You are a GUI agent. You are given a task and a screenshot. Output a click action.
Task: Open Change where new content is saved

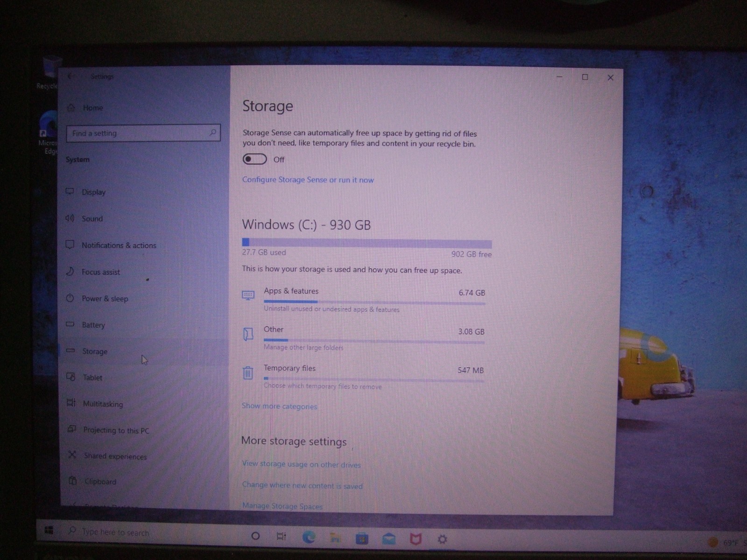tap(302, 485)
